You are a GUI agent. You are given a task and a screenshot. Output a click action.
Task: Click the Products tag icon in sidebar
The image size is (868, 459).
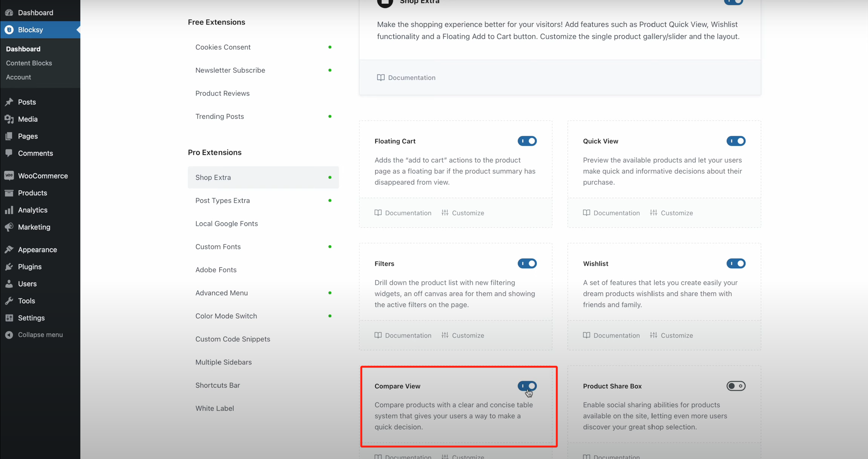(x=9, y=193)
